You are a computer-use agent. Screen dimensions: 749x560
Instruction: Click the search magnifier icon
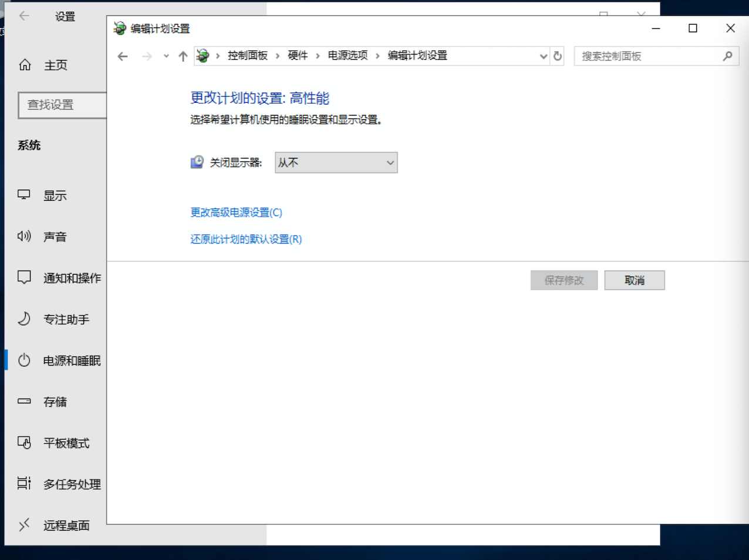728,56
